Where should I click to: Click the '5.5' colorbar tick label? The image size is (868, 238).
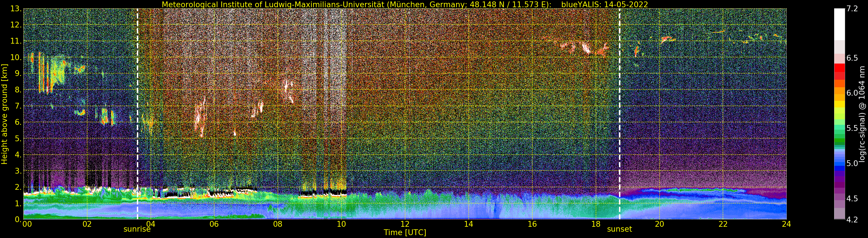pos(852,128)
